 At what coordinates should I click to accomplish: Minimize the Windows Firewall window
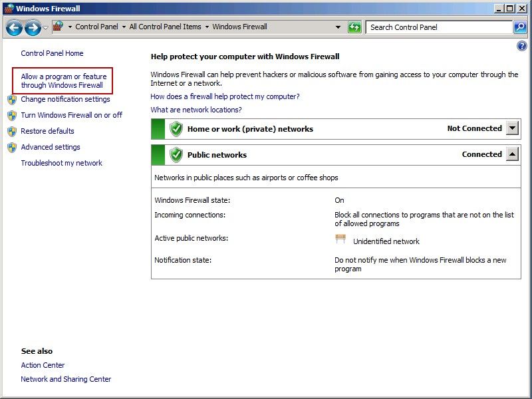pyautogui.click(x=498, y=8)
